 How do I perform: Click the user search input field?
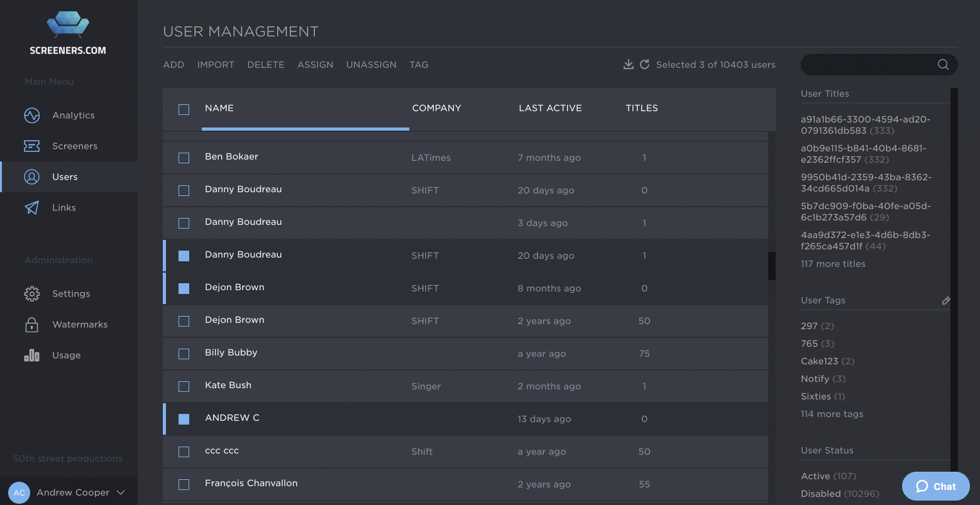(867, 64)
